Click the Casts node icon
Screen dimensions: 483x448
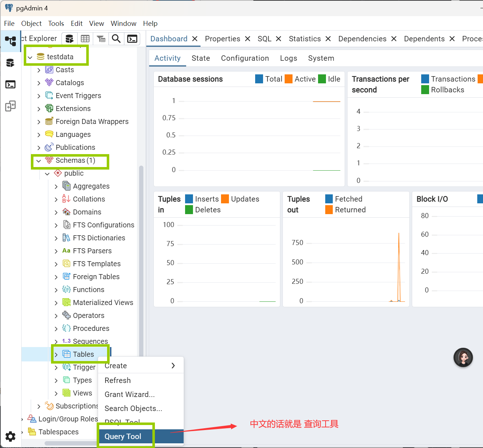click(49, 70)
